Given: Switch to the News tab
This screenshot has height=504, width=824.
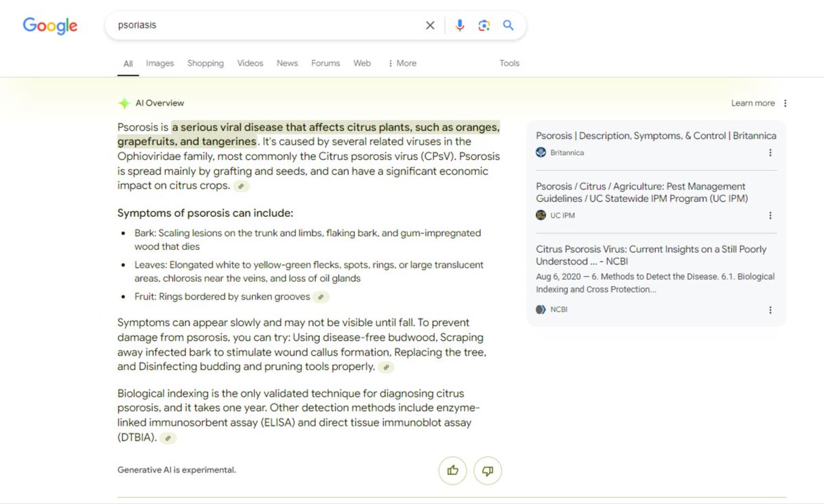Looking at the screenshot, I should pyautogui.click(x=287, y=63).
